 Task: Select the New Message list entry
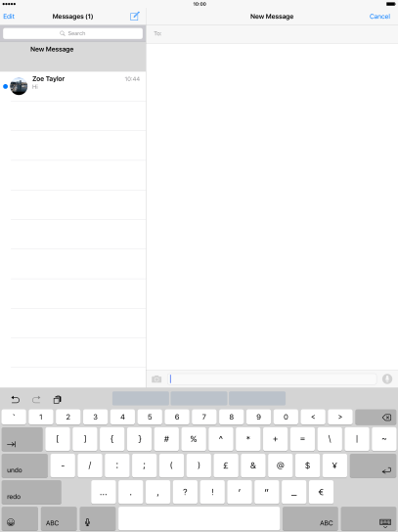[x=73, y=57]
